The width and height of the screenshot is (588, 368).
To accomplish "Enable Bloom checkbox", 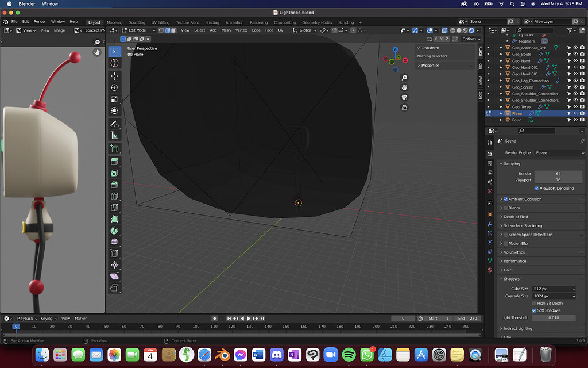I will click(x=505, y=208).
